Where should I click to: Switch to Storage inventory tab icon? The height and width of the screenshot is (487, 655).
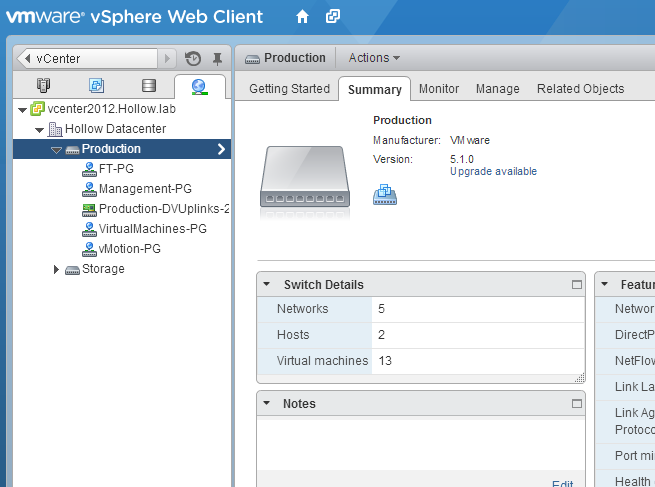click(x=149, y=86)
